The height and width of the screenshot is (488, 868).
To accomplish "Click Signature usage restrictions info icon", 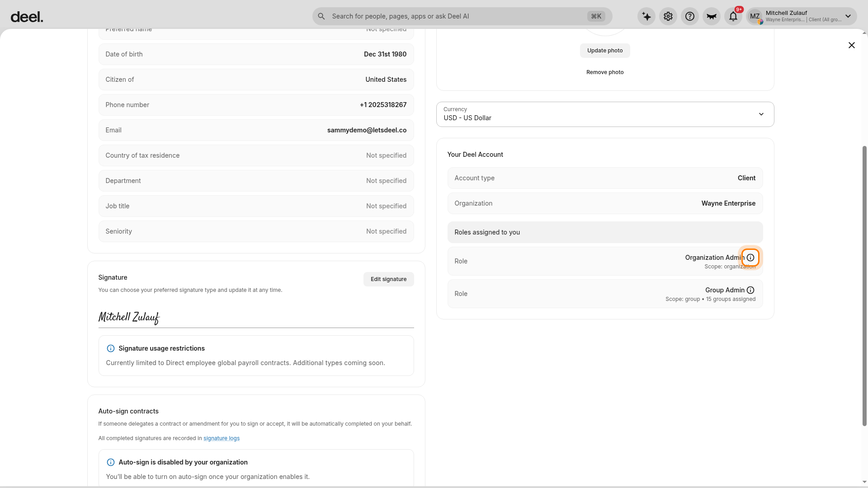I will [x=110, y=348].
